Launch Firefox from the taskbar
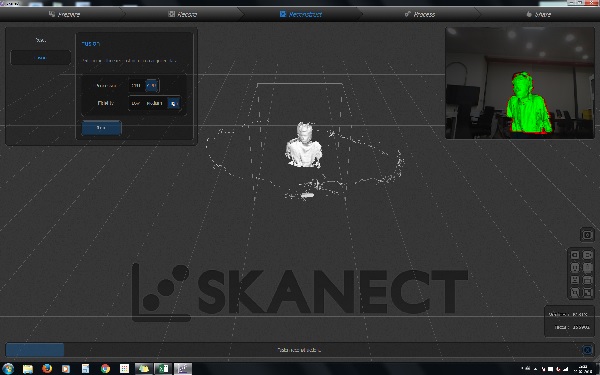Viewport: 600px width, 375px height. pos(47,368)
